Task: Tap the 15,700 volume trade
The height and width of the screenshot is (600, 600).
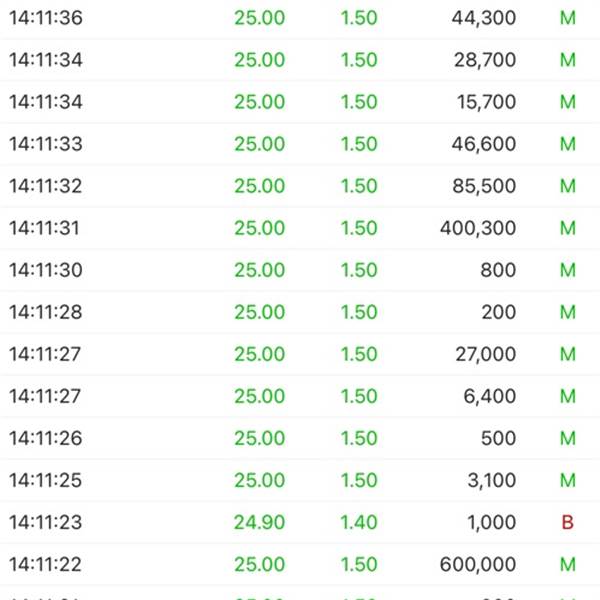Action: (x=300, y=102)
